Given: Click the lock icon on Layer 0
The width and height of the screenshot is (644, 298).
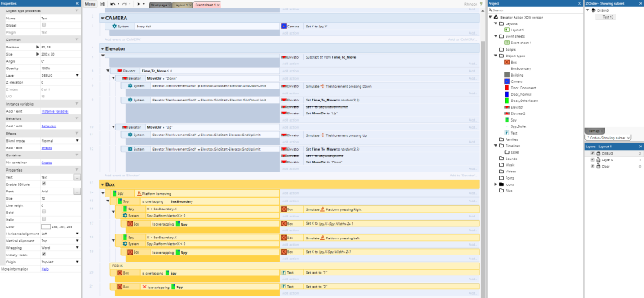Looking at the screenshot, I should pyautogui.click(x=598, y=160).
